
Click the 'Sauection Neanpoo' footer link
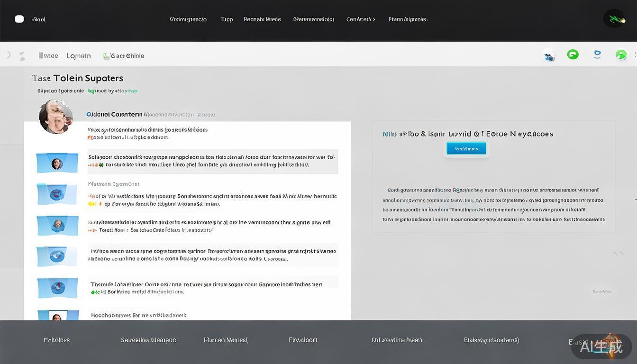pos(148,340)
